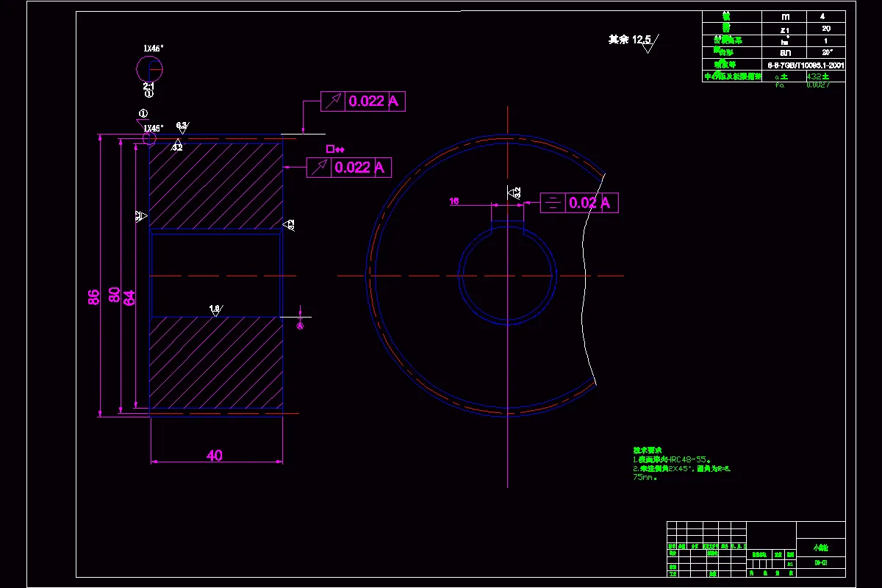Select the 1X45° label above detail circle
Viewport: 882px width, 588px height.
[x=153, y=49]
